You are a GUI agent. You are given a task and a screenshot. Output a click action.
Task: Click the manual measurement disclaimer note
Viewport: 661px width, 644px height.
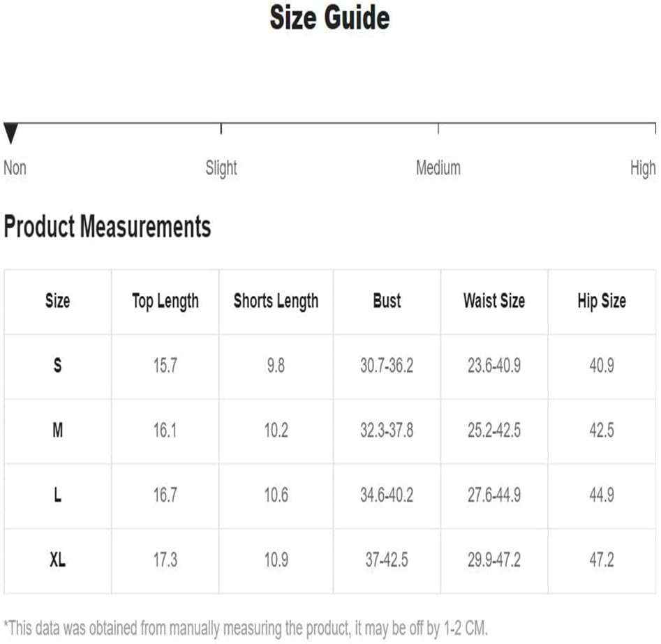246,629
